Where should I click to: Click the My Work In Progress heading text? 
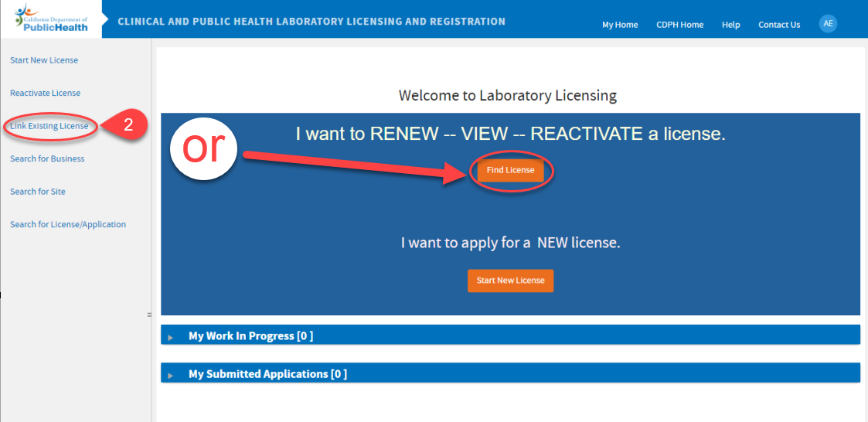[x=250, y=335]
